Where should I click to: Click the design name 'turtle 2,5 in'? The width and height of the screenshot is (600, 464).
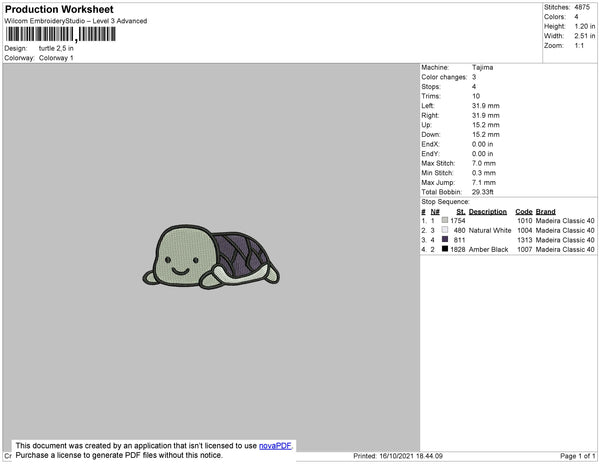(x=56, y=48)
